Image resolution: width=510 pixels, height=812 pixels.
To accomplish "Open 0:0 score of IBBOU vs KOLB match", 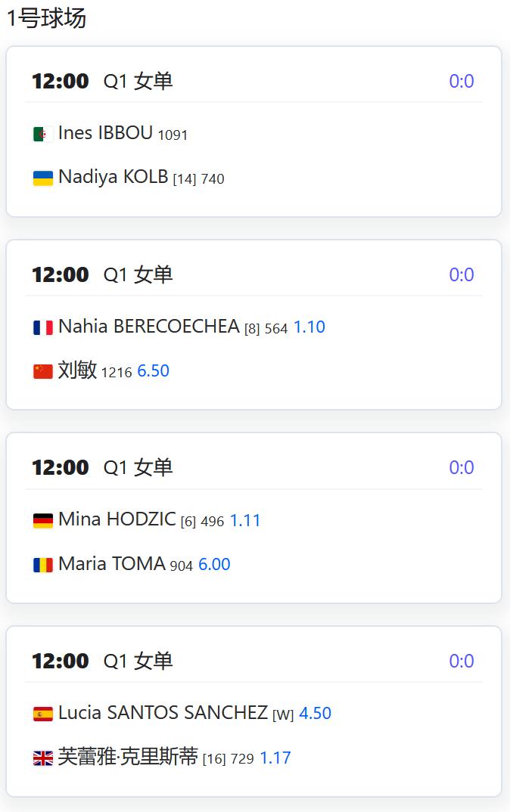I will tap(461, 81).
